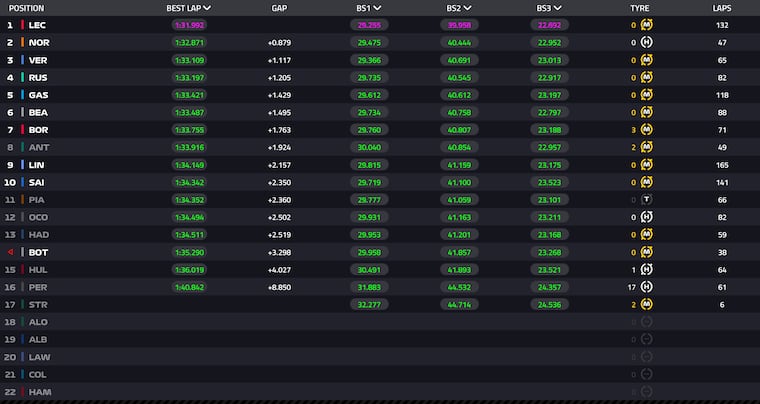Click the TYRE column header
This screenshot has width=760, height=404.
[638, 7]
